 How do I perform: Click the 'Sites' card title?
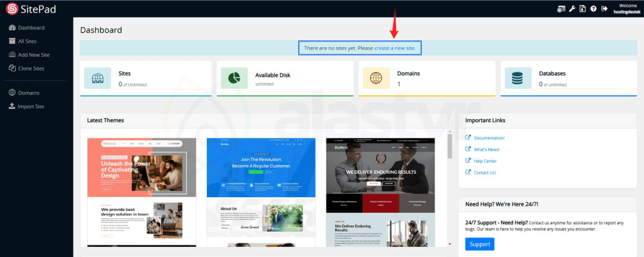pyautogui.click(x=125, y=74)
